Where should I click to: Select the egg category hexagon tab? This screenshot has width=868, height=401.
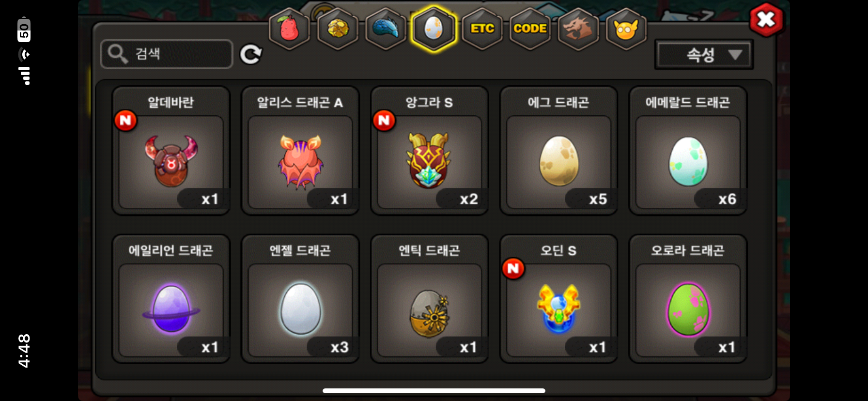434,29
